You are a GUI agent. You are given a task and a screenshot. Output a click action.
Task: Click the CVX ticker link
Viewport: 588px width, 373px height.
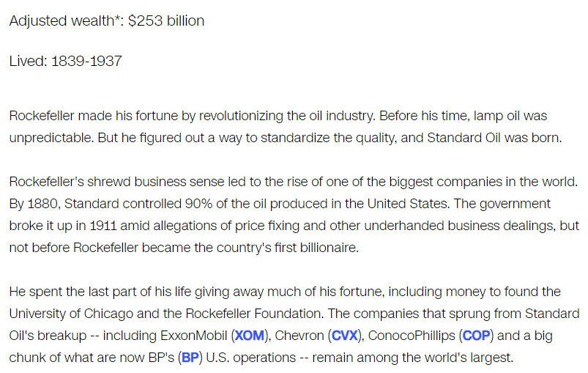345,336
